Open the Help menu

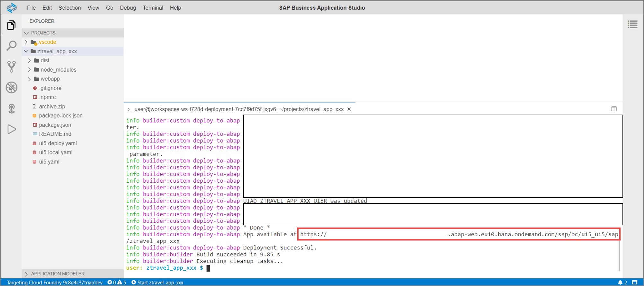point(175,8)
